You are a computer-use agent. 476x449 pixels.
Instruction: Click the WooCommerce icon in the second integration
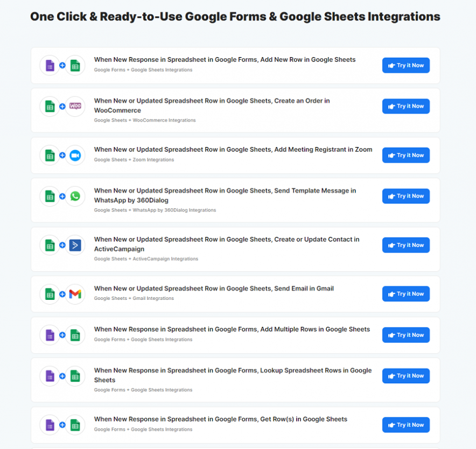coord(75,106)
